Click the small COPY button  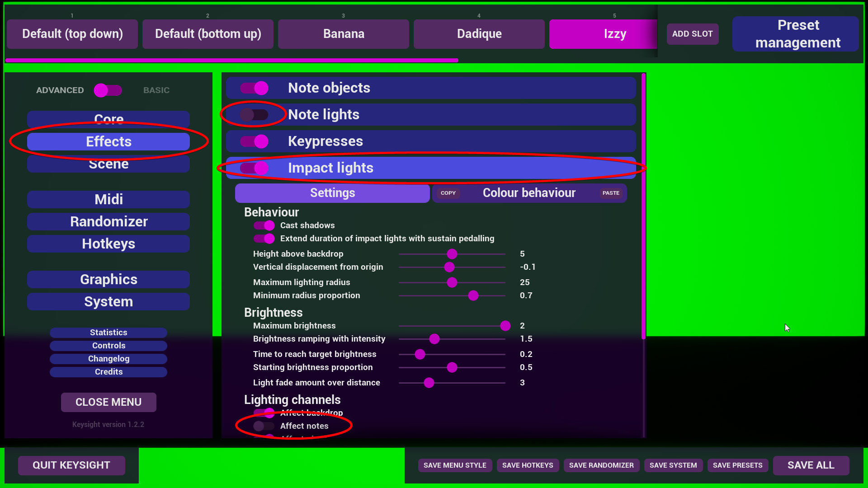[x=448, y=193]
